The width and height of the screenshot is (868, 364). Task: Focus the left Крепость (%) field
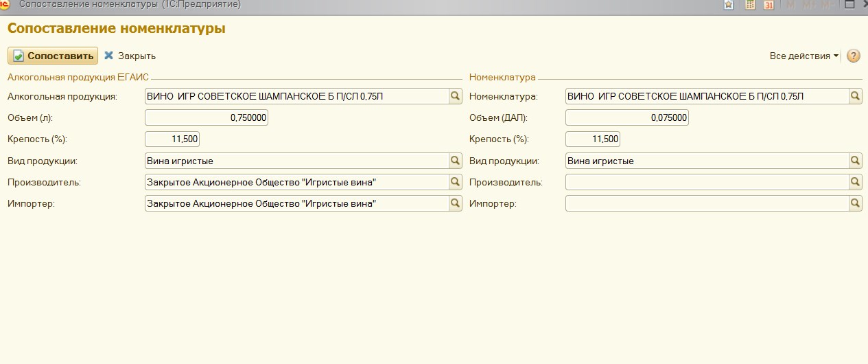pyautogui.click(x=172, y=139)
